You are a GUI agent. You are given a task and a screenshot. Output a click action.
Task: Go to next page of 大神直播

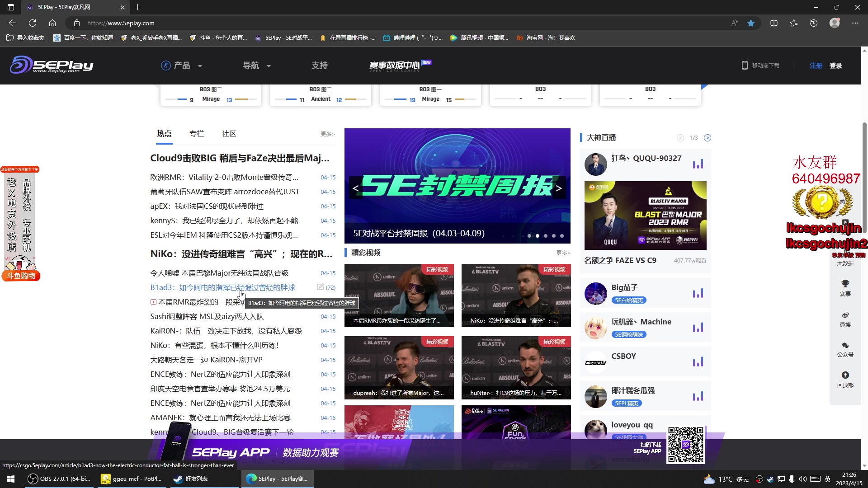pyautogui.click(x=708, y=138)
